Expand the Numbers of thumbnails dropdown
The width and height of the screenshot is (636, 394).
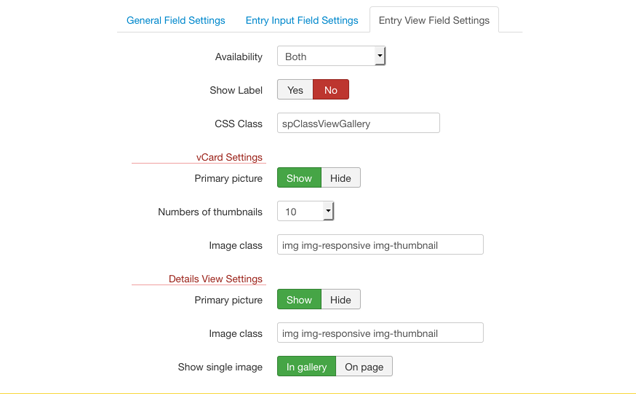305,211
